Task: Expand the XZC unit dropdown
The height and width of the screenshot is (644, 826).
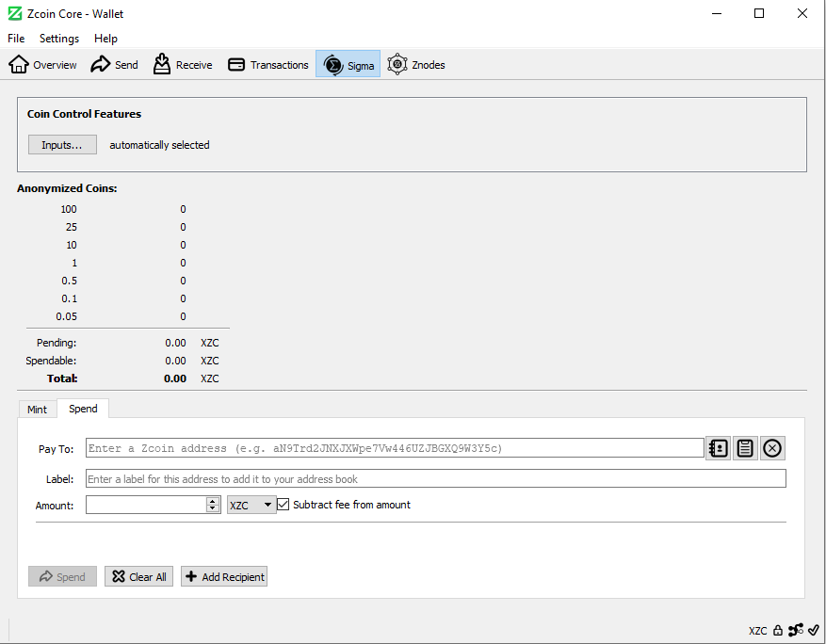Action: pos(251,505)
